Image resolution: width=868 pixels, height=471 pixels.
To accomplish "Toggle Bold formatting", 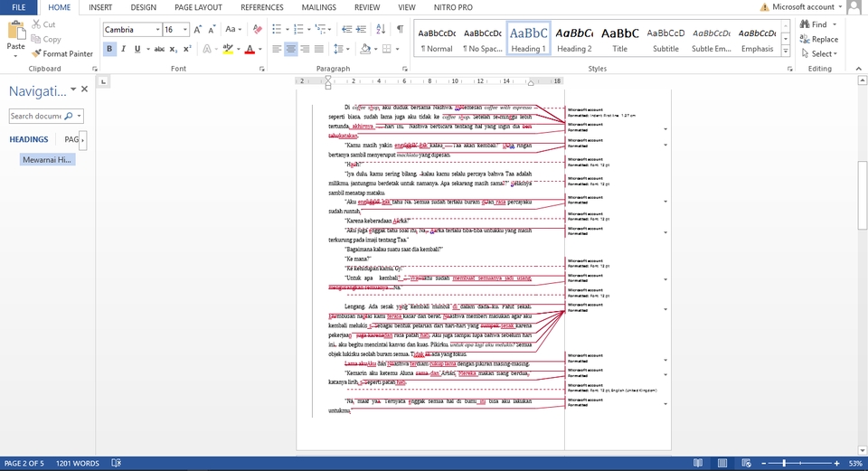I will (x=109, y=49).
